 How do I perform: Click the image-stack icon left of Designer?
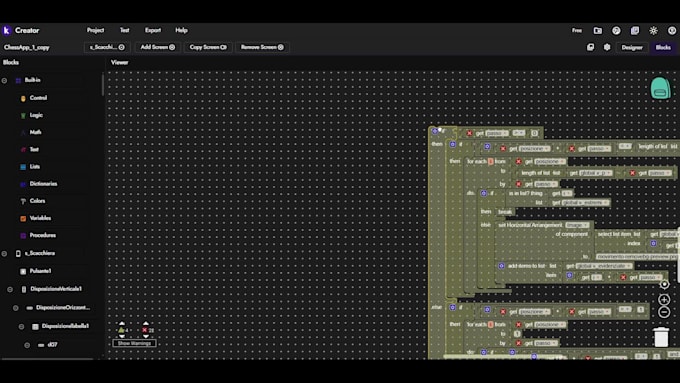click(x=590, y=47)
